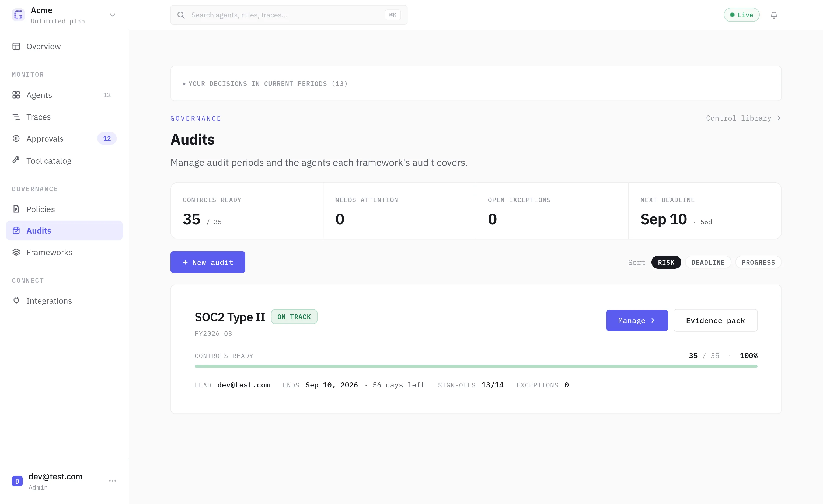The width and height of the screenshot is (823, 504).
Task: Go to Integrations
Action: (64, 301)
